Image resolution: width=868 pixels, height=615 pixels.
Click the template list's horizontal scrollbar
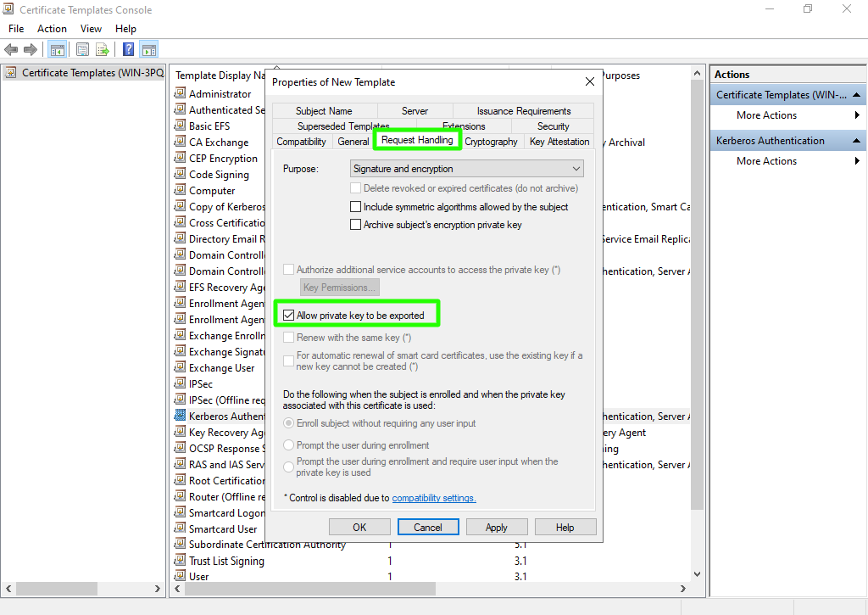424,589
